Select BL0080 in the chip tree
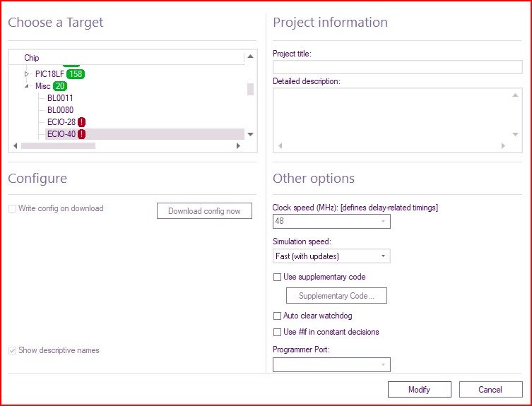Screen dimensions: 532x406 pos(60,110)
